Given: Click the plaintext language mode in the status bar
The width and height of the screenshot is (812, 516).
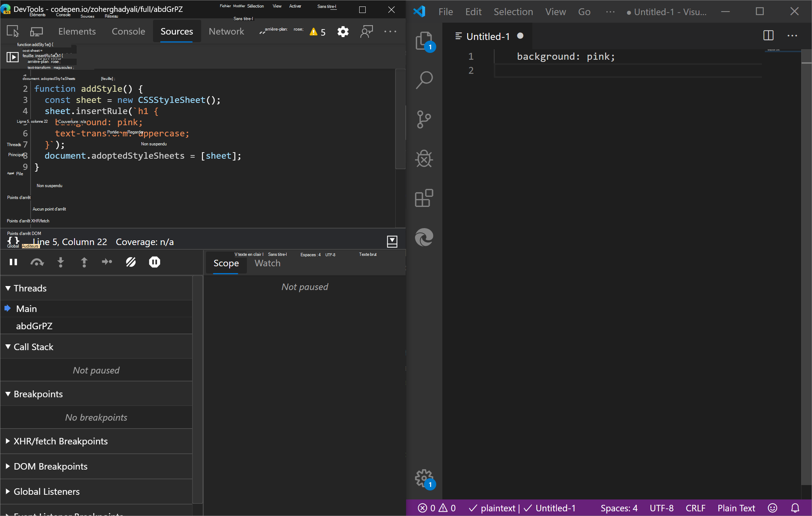Looking at the screenshot, I should click(498, 508).
